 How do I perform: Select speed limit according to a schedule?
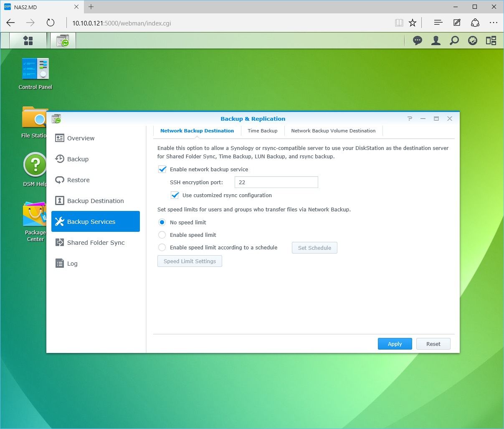[162, 247]
